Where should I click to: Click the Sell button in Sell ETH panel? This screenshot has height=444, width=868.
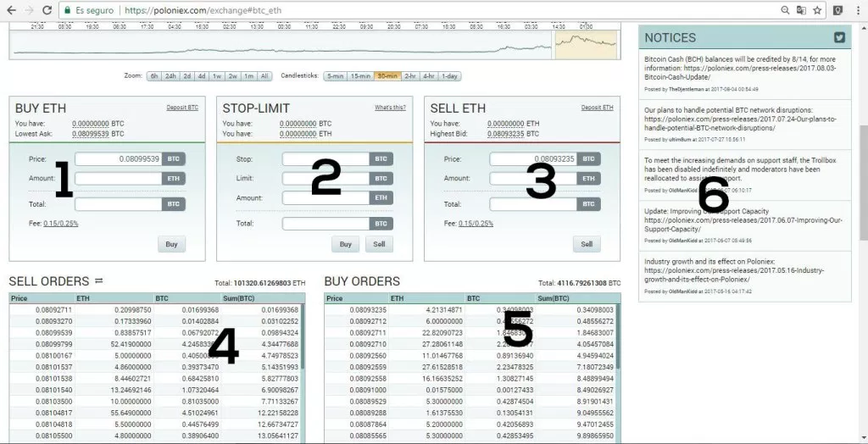click(x=587, y=244)
